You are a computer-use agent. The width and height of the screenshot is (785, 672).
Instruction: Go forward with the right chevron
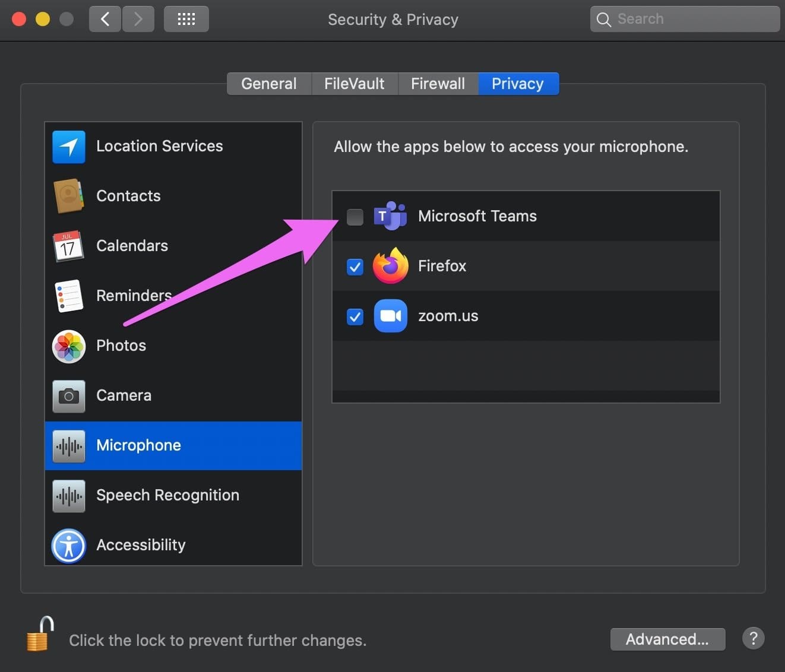138,19
